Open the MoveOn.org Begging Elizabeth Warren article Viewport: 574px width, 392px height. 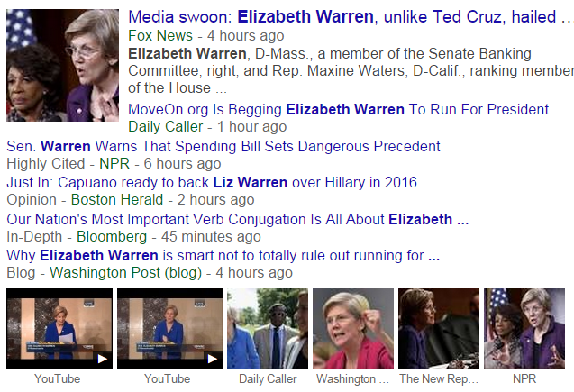(338, 109)
